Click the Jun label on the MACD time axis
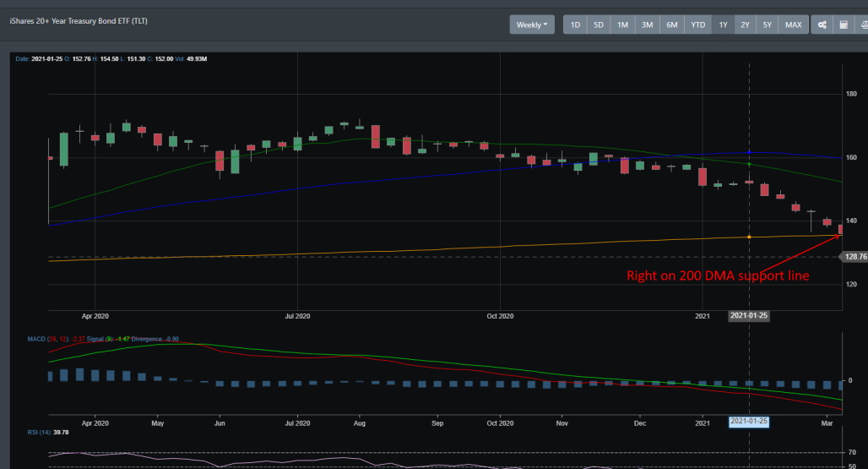 tap(220, 423)
